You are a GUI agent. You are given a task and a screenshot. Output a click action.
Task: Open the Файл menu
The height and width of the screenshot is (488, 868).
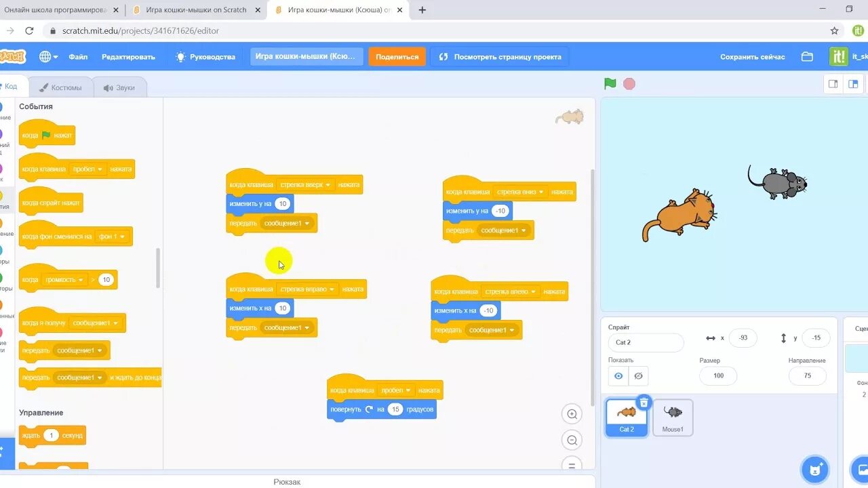tap(78, 57)
